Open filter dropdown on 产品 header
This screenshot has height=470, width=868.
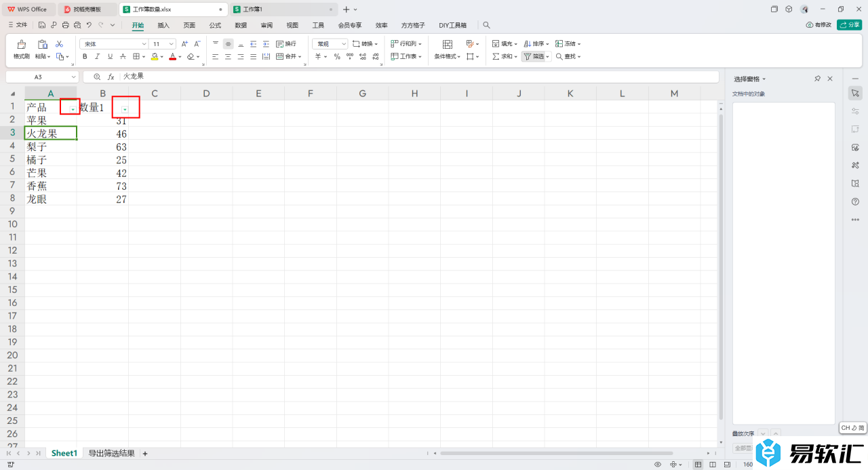click(x=72, y=109)
